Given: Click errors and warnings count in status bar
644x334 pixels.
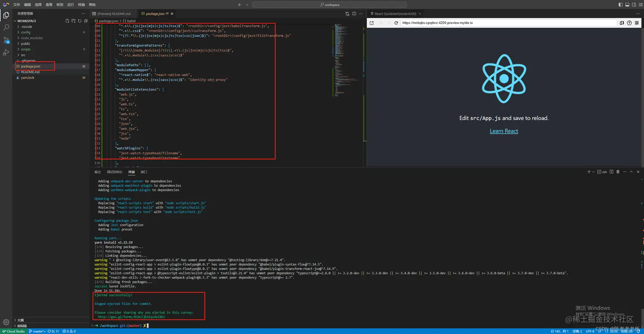Looking at the screenshot, I should pos(69,331).
